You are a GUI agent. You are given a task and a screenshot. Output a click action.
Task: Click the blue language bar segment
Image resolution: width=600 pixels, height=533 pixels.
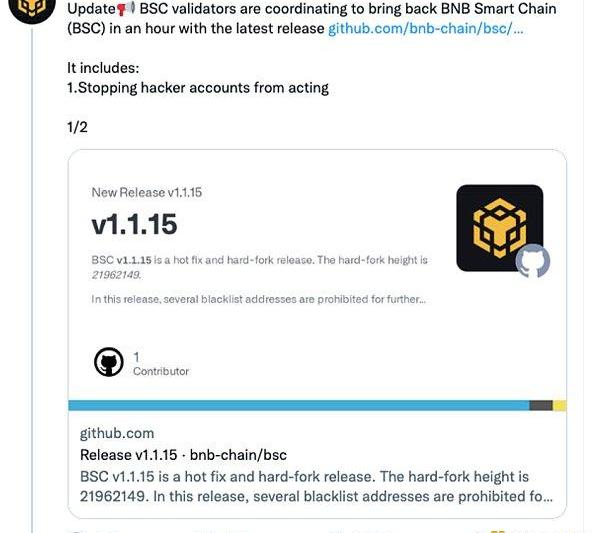[298, 405]
